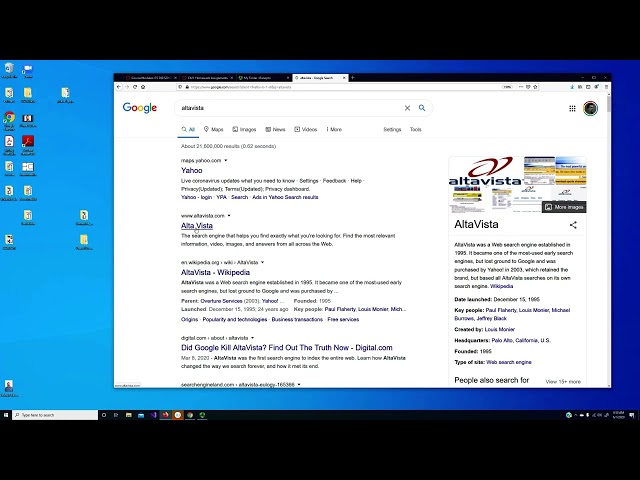Viewport: 640px width, 480px height.
Task: Expand the en.wikipedia.org result dropdown arrow
Action: tap(262, 262)
